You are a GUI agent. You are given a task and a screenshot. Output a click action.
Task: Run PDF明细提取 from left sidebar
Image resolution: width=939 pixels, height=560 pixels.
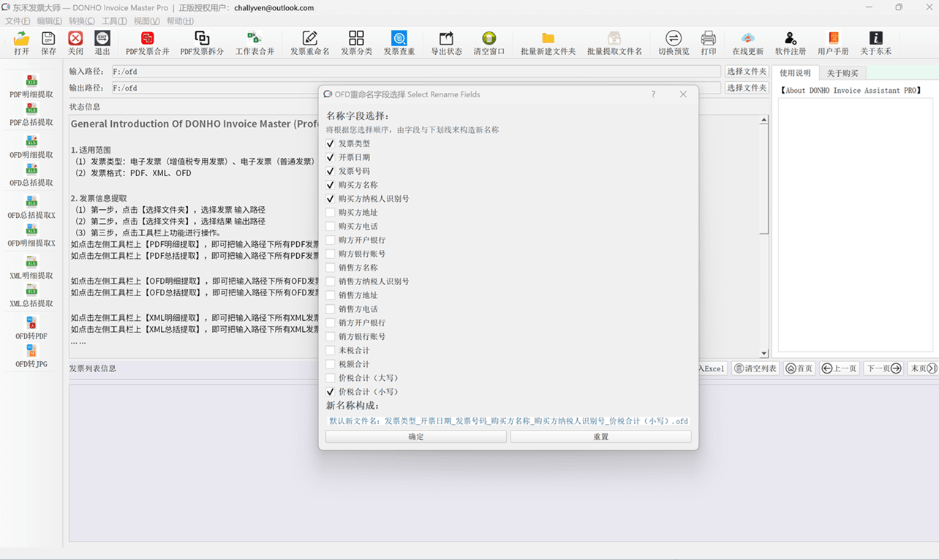(31, 86)
